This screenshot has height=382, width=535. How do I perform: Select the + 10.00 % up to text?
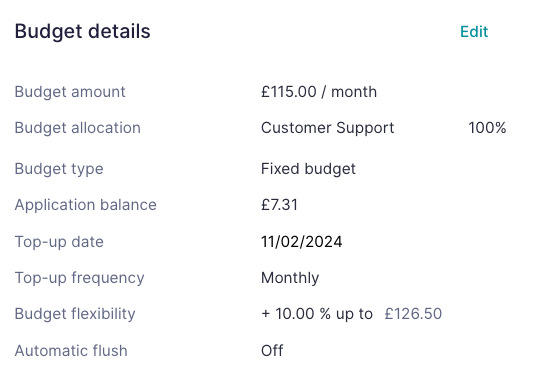pyautogui.click(x=317, y=314)
